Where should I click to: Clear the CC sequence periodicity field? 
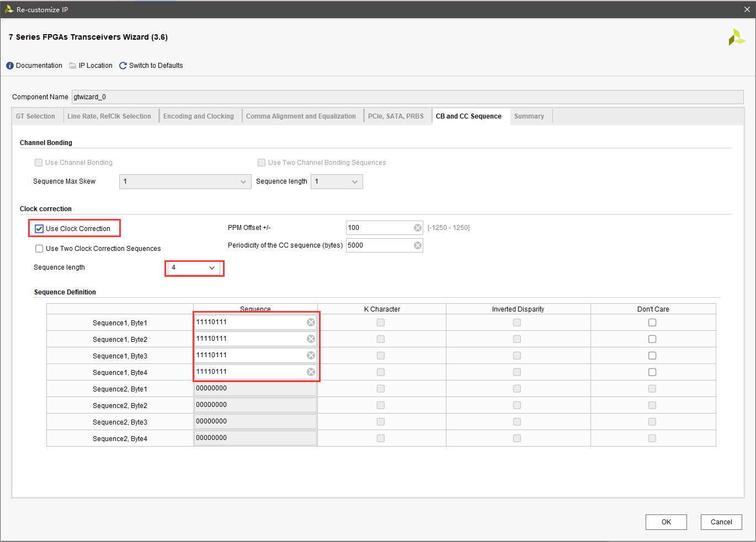[x=418, y=245]
